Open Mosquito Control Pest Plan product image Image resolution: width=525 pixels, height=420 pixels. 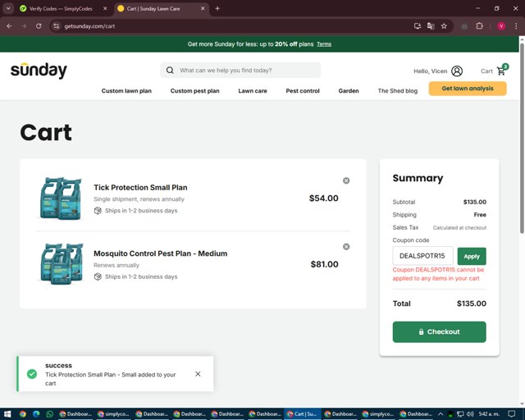click(62, 264)
